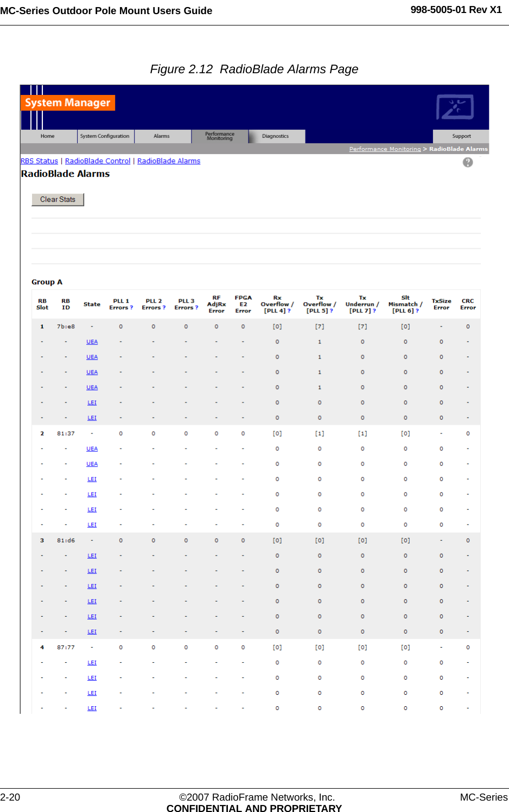Click the ©2007 RadioFrame Networks footer text

[257, 797]
